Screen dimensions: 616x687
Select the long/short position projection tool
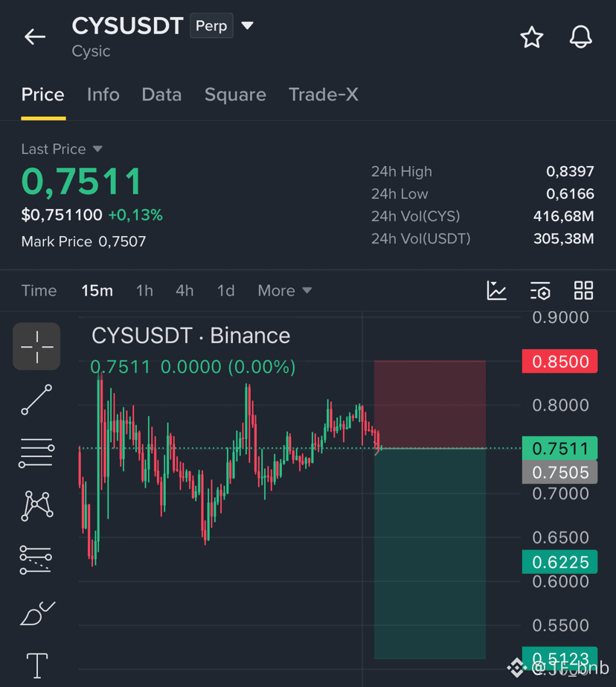point(36,560)
